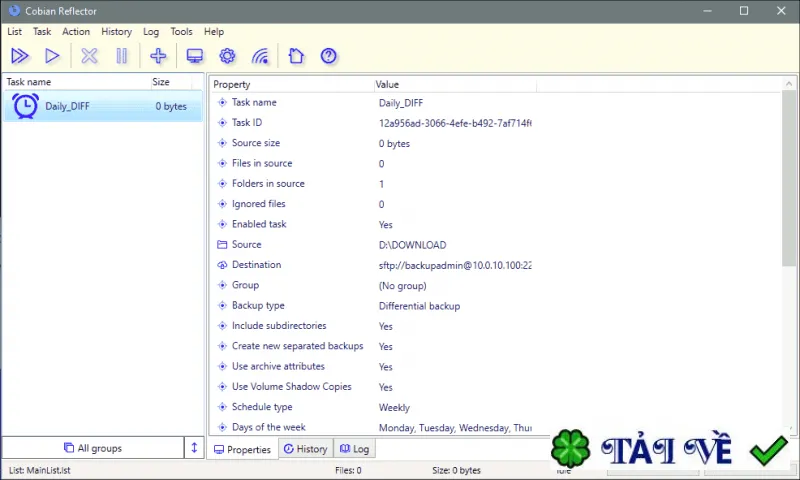The width and height of the screenshot is (800, 480).
Task: Switch to the History tab
Action: 306,449
